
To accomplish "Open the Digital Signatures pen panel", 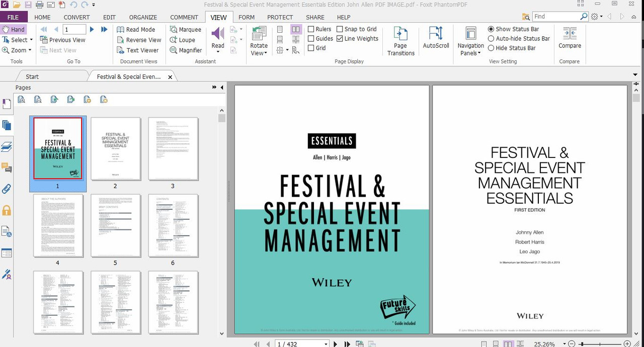I will [7, 275].
